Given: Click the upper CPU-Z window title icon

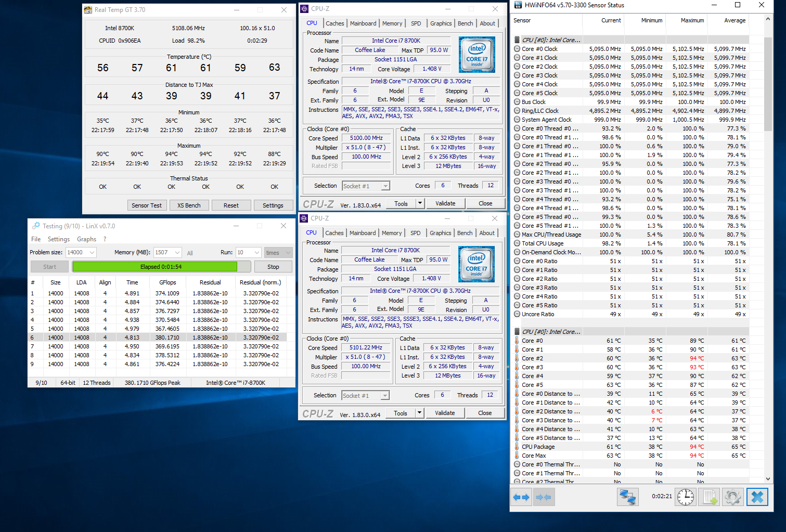Looking at the screenshot, I should tap(305, 9).
